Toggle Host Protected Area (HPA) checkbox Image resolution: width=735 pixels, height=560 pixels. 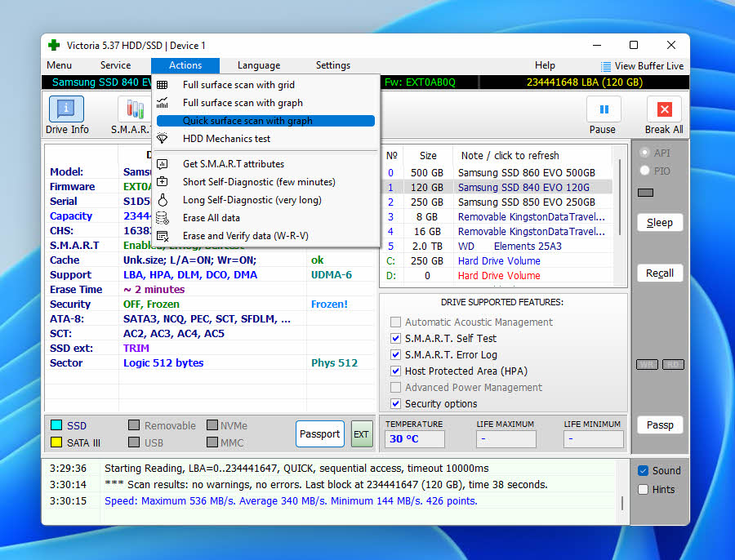395,371
